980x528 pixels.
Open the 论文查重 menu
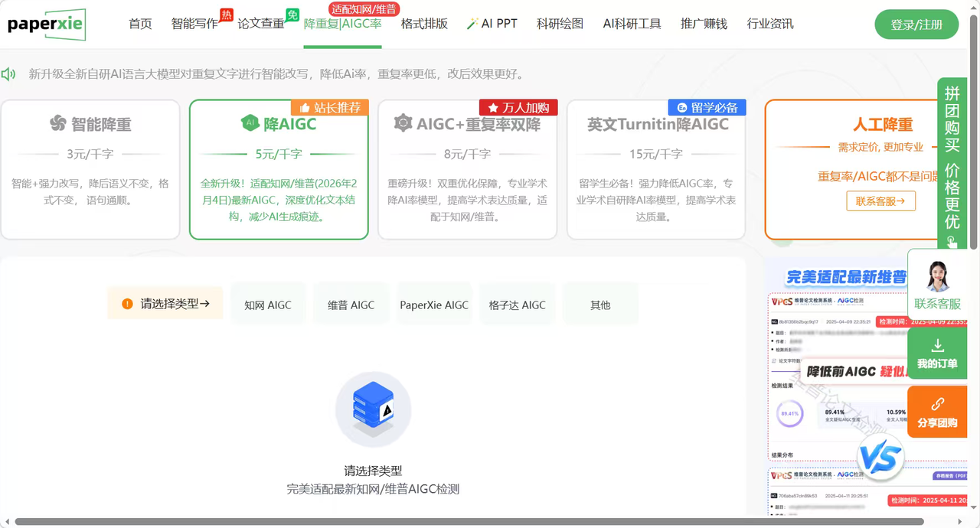pyautogui.click(x=261, y=24)
